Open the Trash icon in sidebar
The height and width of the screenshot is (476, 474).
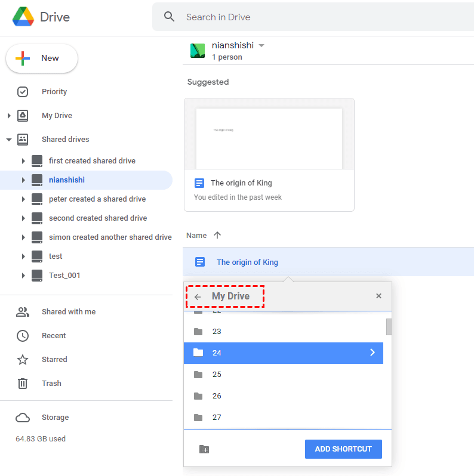pyautogui.click(x=23, y=384)
